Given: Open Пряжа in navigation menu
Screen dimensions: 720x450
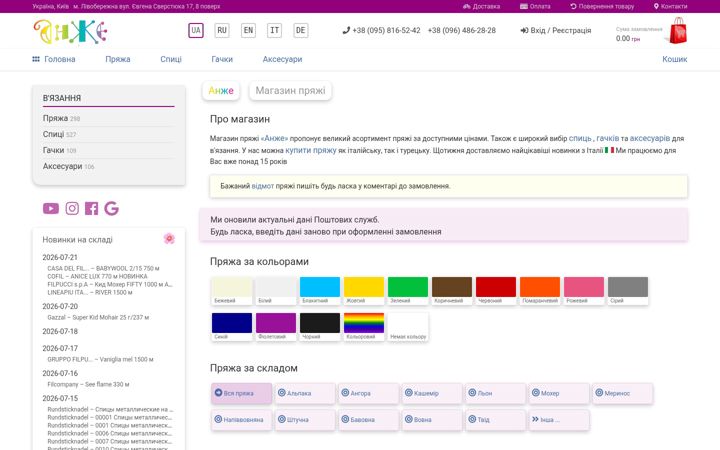Looking at the screenshot, I should click(x=118, y=59).
